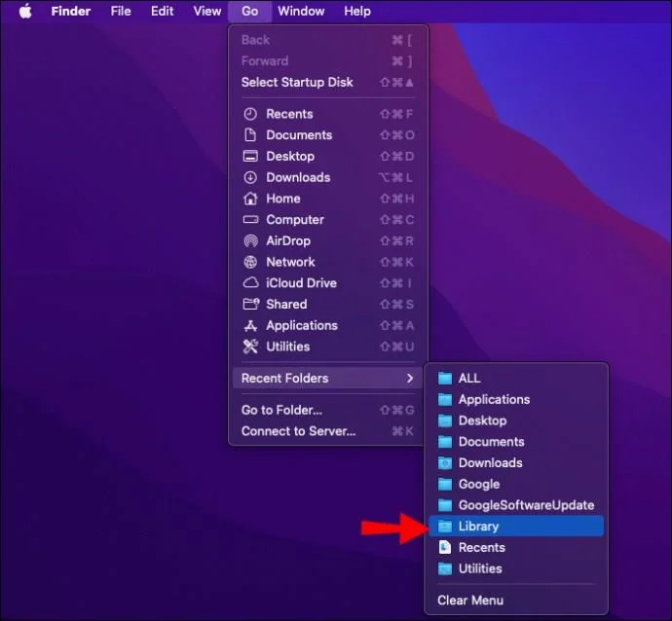
Task: Open Google recent folder
Action: (516, 484)
